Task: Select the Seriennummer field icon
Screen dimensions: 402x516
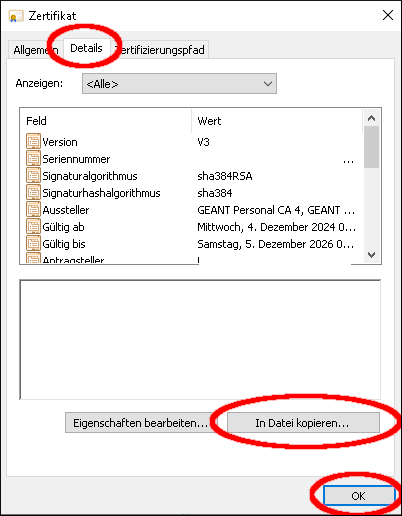Action: point(33,158)
